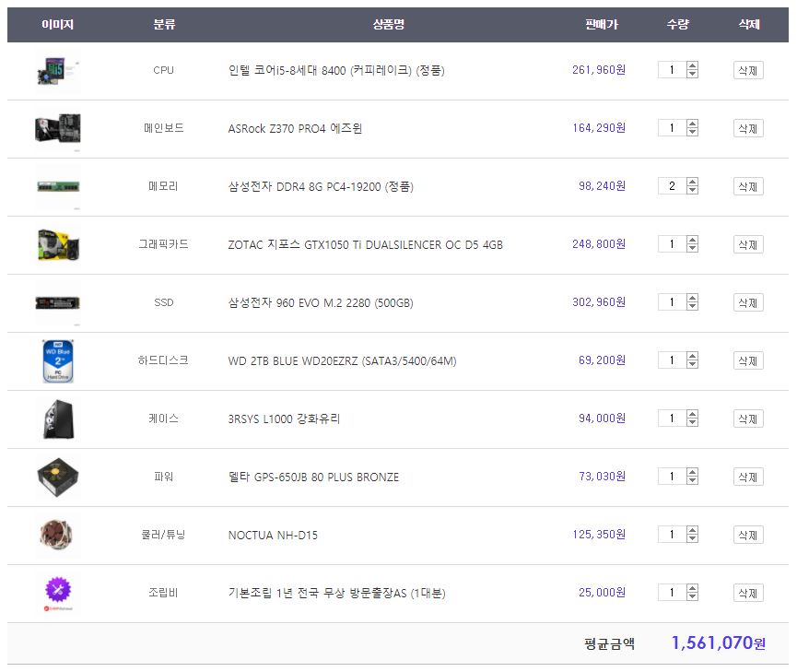797x672 pixels.
Task: Open the WD Blue 2TB hard disk thumbnail
Action: 58,360
